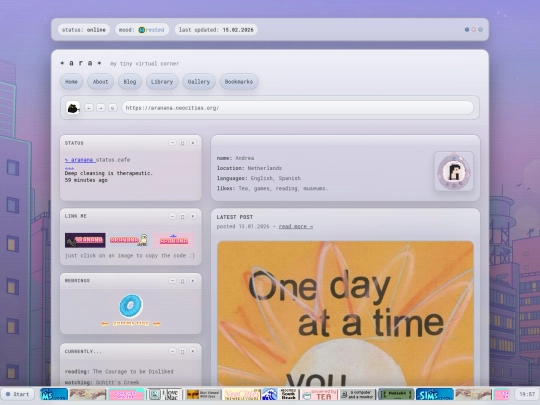
Task: Open the Gallery page
Action: 199,82
